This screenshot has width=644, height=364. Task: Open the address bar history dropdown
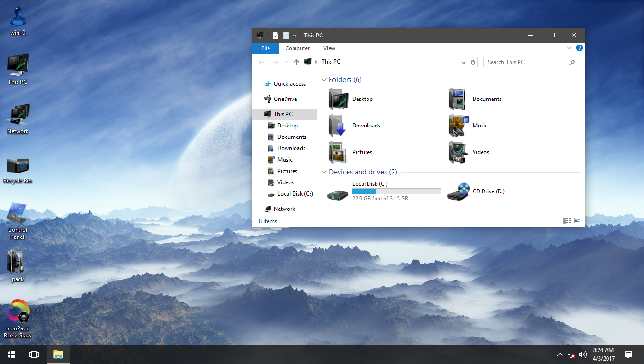(464, 62)
